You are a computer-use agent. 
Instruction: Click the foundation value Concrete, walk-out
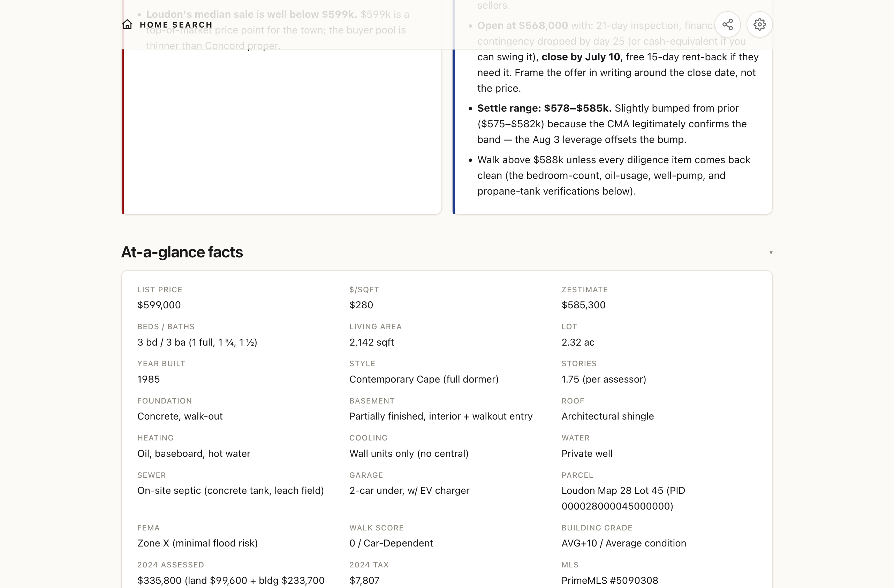[x=180, y=416]
